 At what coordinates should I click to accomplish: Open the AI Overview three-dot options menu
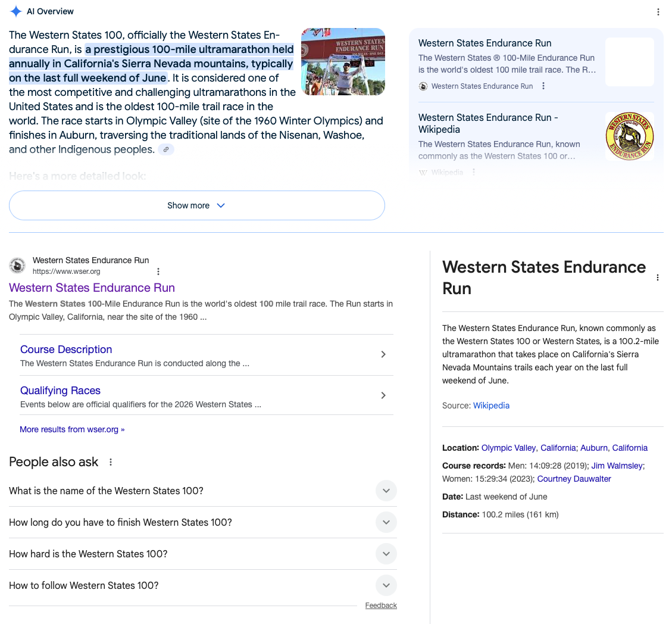(658, 12)
